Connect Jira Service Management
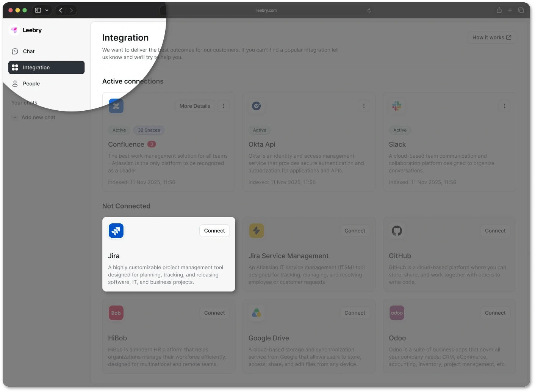535x392 pixels. (355, 230)
